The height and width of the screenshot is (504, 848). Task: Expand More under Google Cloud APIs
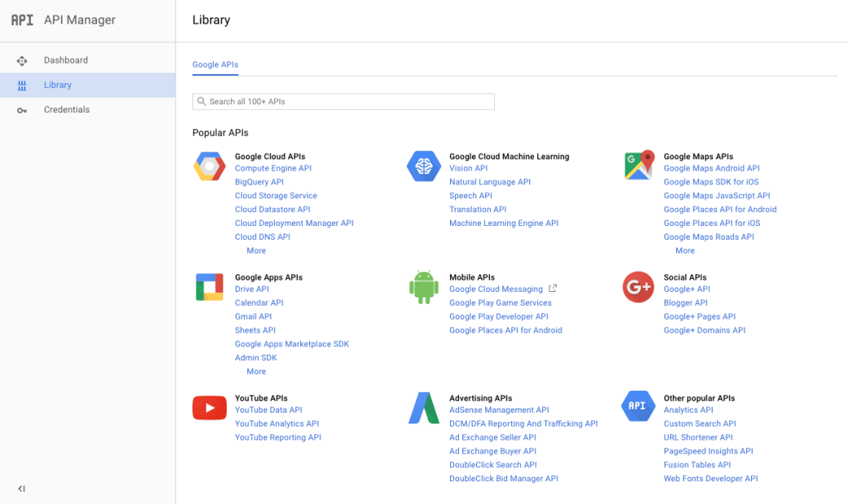coord(256,250)
